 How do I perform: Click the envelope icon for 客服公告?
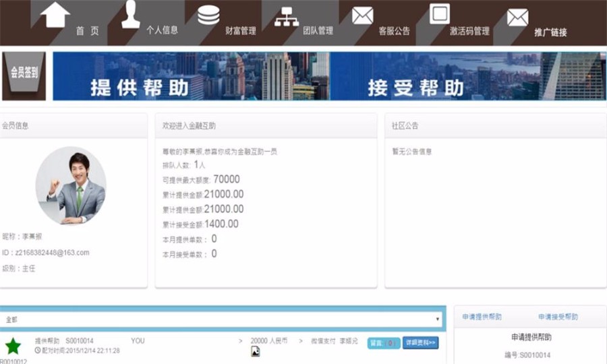362,16
